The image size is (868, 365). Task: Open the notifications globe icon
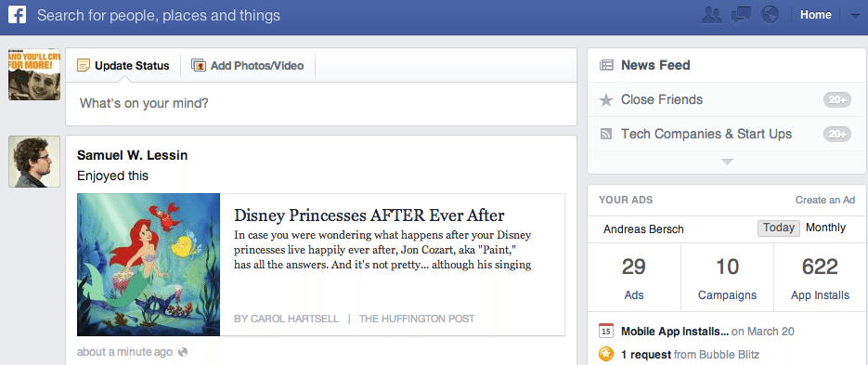tap(770, 15)
